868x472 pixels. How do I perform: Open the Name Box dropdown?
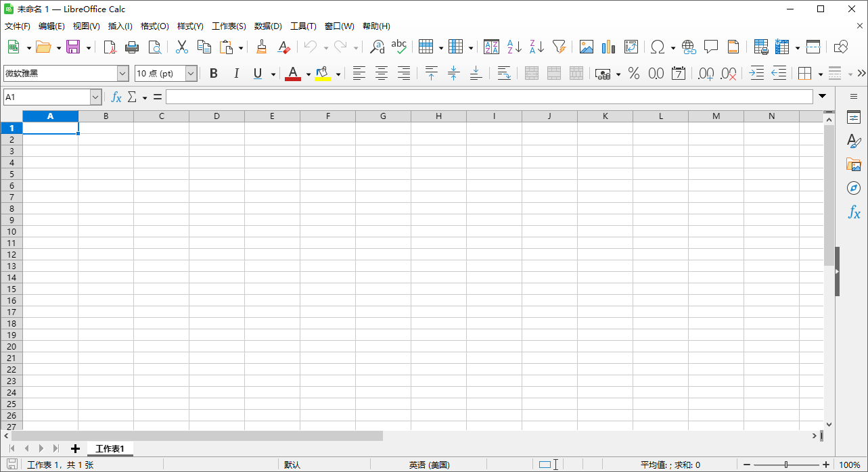(95, 97)
